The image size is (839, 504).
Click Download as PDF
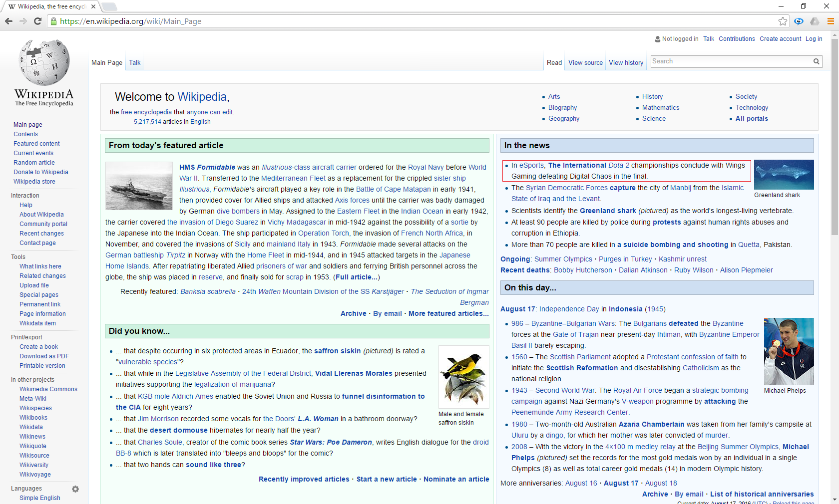(x=44, y=356)
